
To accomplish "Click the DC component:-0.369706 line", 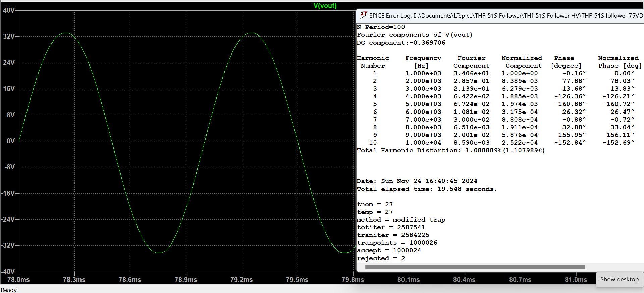I will coord(401,43).
